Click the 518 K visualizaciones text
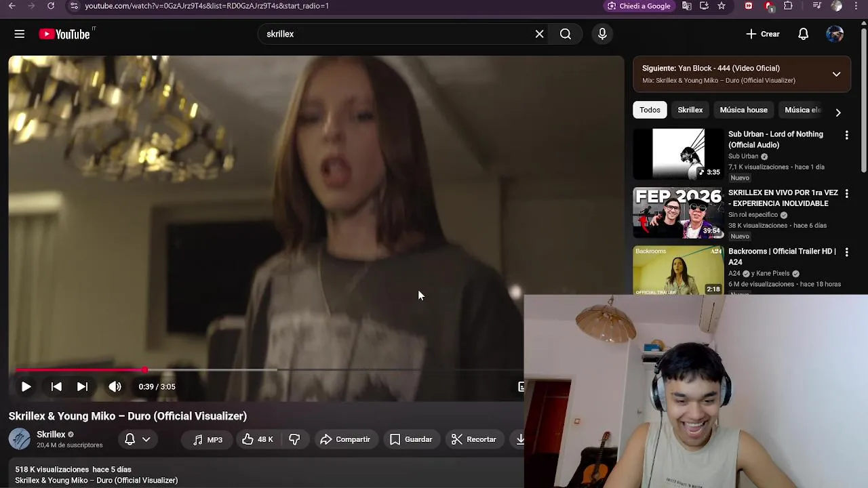Image resolution: width=868 pixels, height=488 pixels. [52, 469]
